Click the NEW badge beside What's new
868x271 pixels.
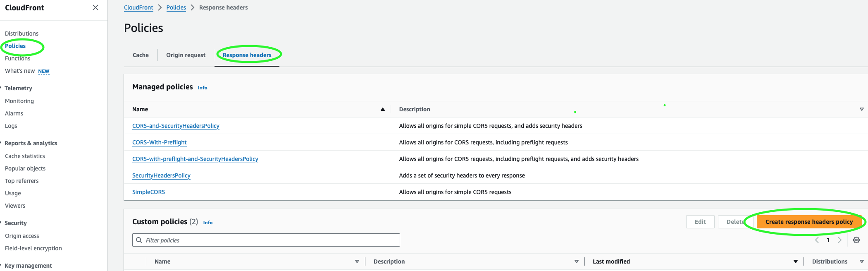44,71
